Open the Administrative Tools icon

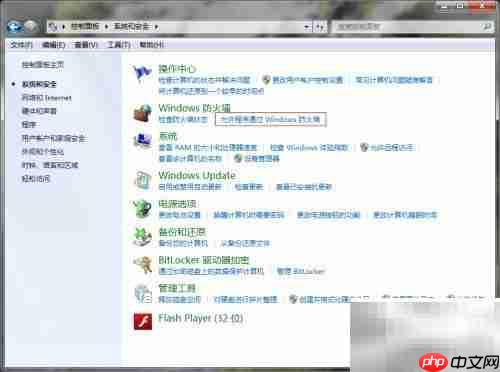pos(143,293)
